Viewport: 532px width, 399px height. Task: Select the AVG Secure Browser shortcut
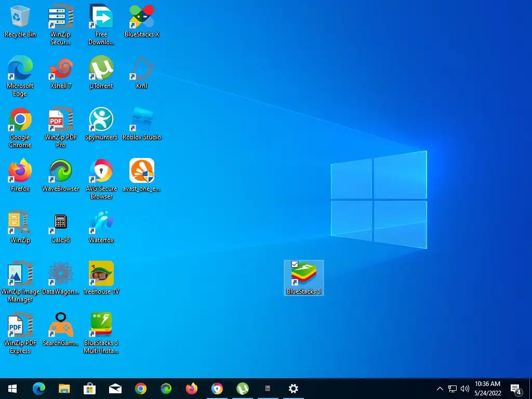(101, 178)
